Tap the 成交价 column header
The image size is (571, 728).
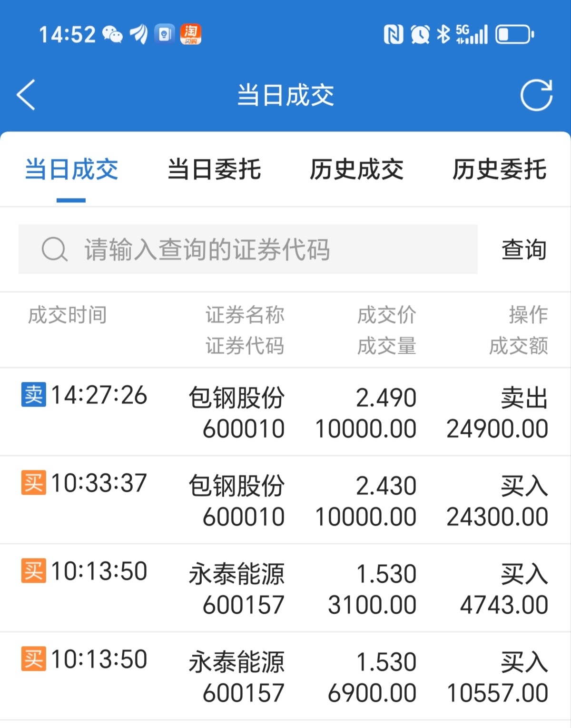point(387,315)
